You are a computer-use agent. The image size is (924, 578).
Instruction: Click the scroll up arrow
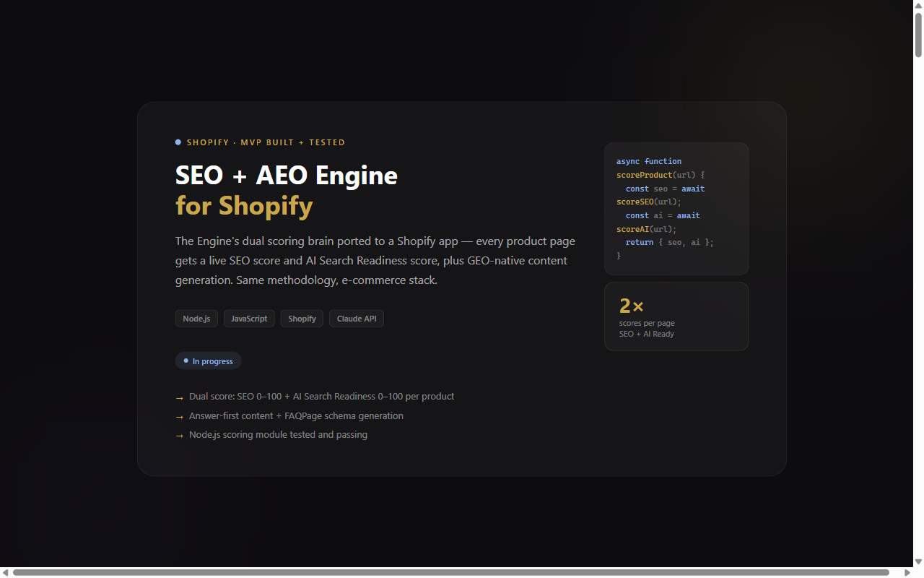pos(918,6)
